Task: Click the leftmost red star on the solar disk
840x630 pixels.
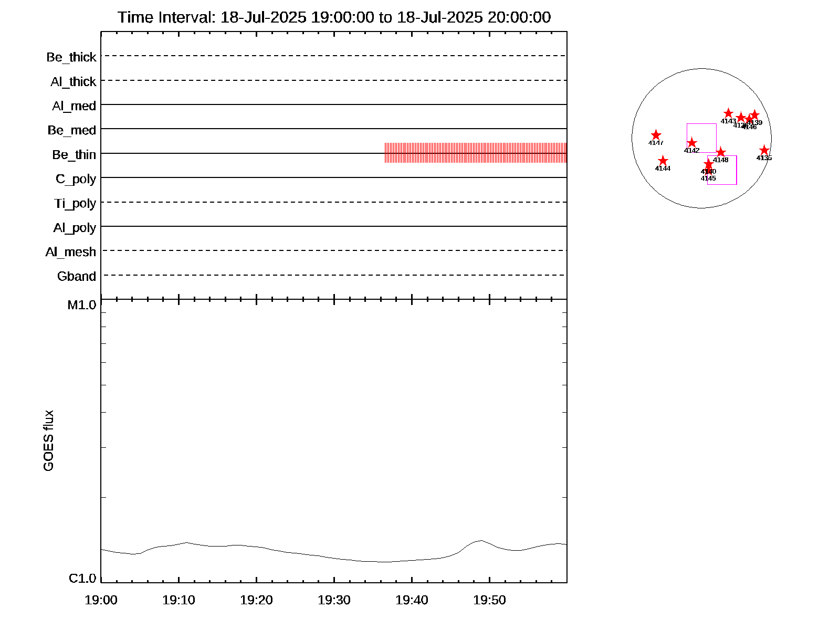Action: coord(656,135)
